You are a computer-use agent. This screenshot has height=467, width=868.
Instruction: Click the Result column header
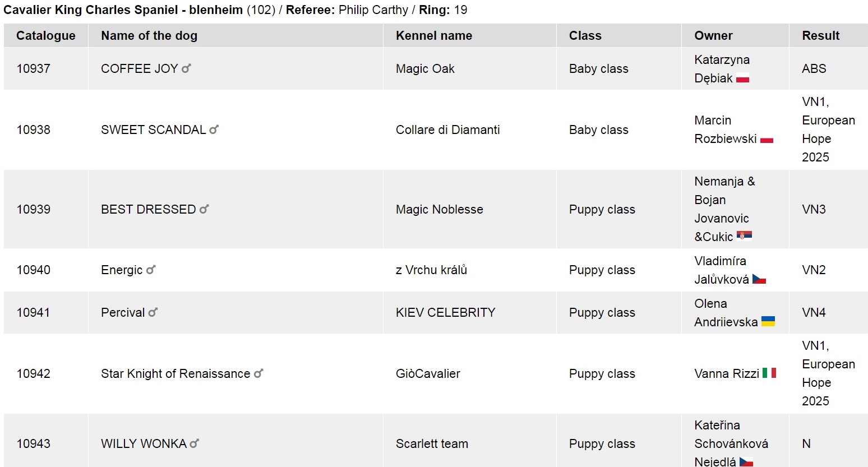pyautogui.click(x=820, y=35)
